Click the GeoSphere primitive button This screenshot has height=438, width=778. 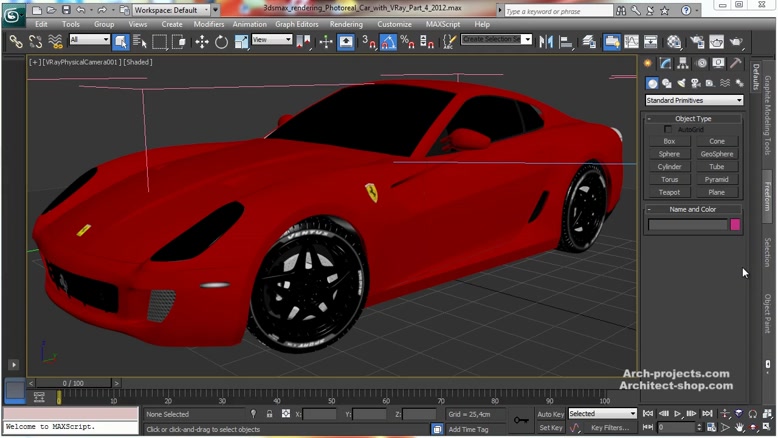pos(716,154)
